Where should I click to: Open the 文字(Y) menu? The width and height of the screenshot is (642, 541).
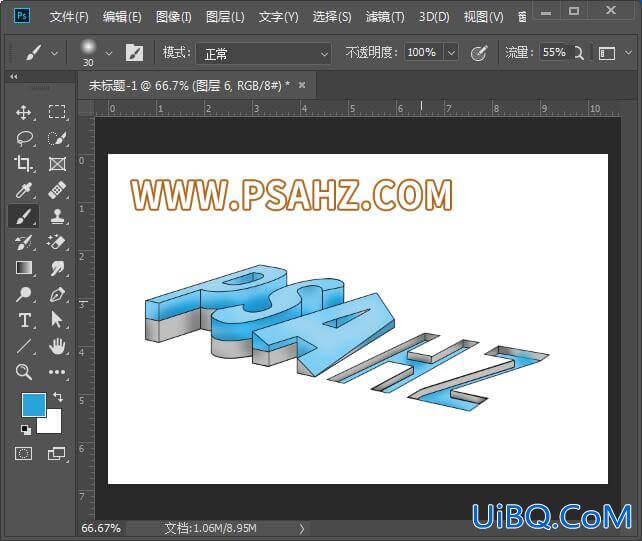tap(278, 17)
